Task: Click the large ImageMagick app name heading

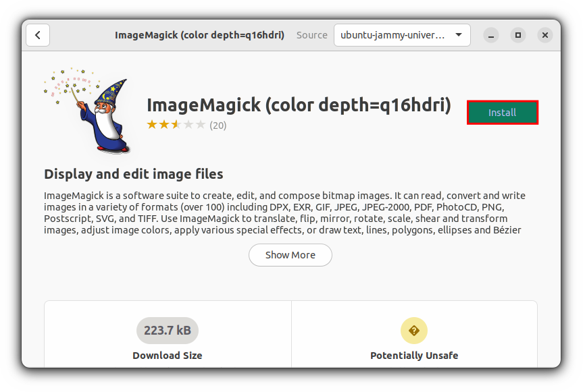Action: point(299,105)
